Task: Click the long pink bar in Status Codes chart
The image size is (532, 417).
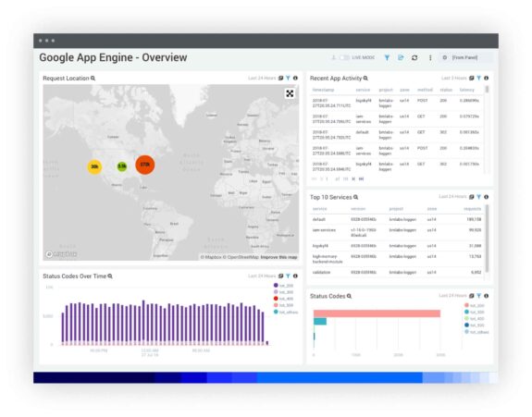Action: pyautogui.click(x=377, y=313)
